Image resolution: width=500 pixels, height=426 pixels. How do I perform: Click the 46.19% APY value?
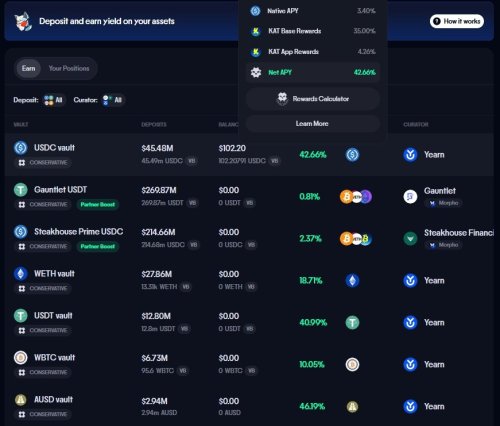coord(312,407)
